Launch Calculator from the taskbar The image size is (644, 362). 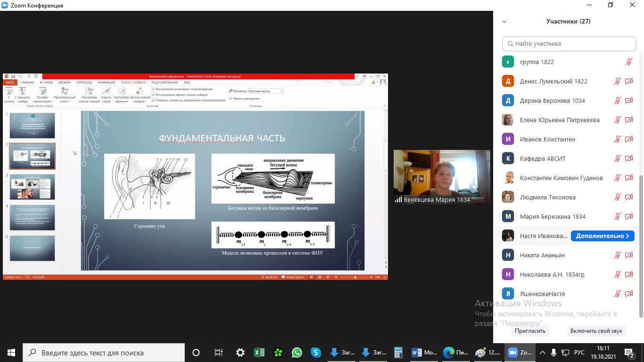[398, 352]
